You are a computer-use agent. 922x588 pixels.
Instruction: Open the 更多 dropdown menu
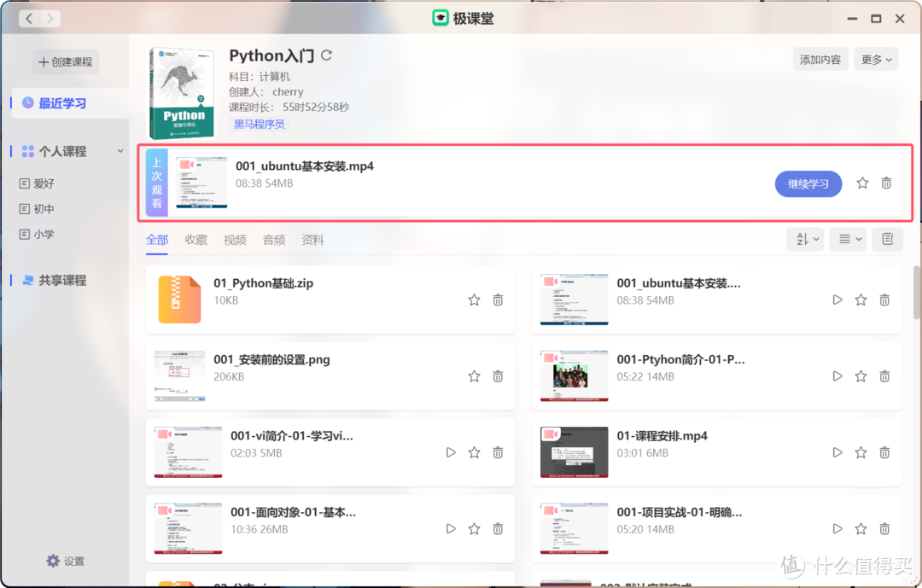click(876, 59)
